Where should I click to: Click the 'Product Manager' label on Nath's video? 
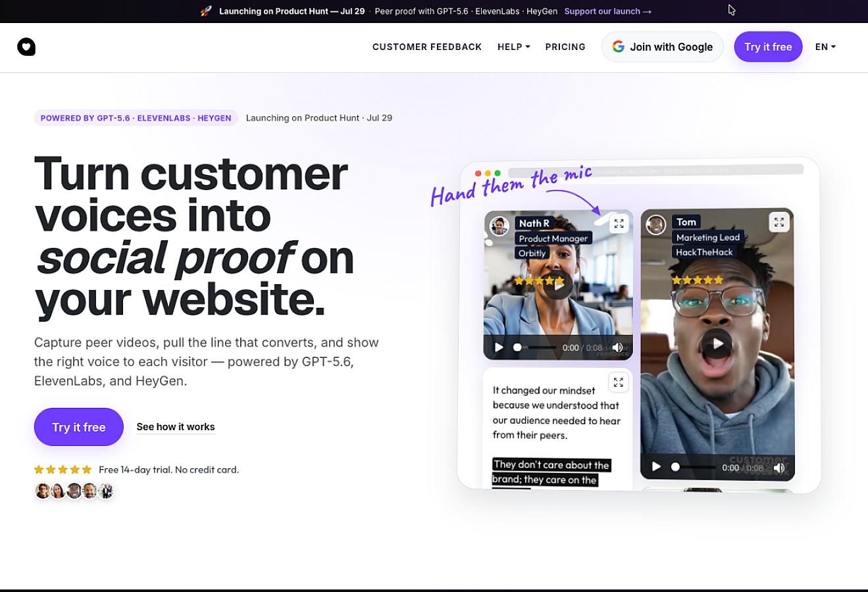click(553, 238)
